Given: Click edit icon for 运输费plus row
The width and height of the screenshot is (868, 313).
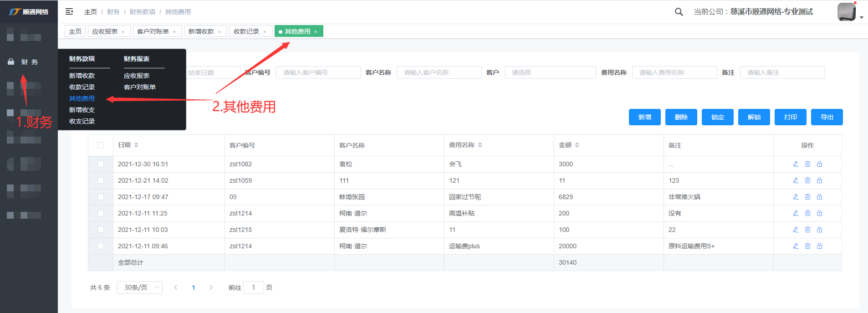Looking at the screenshot, I should [796, 246].
